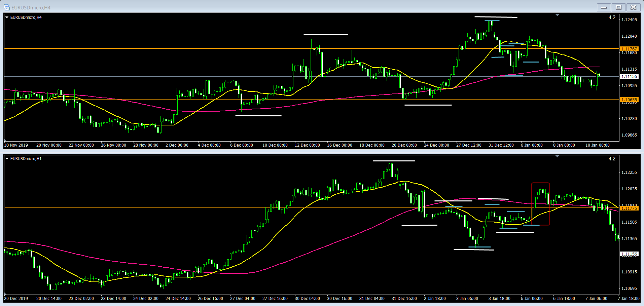The width and height of the screenshot is (644, 306).
Task: Click the 1.11365 price scale label
Action: [x=629, y=239]
